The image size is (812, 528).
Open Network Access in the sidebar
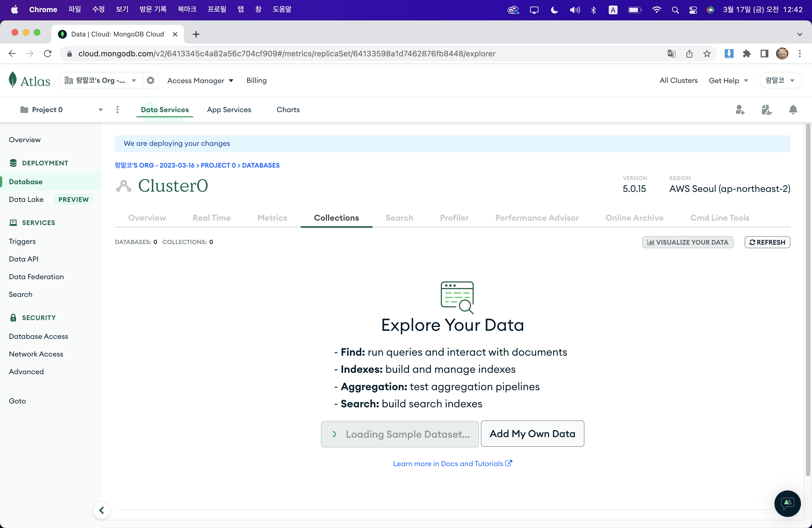[36, 354]
